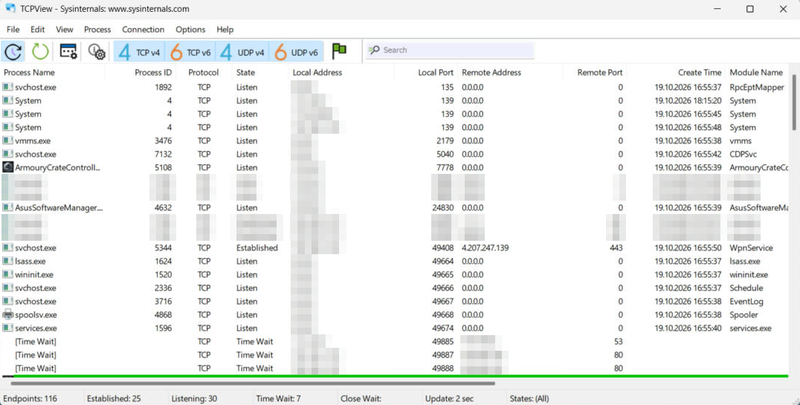
Task: Click the search magnifier icon
Action: (374, 50)
